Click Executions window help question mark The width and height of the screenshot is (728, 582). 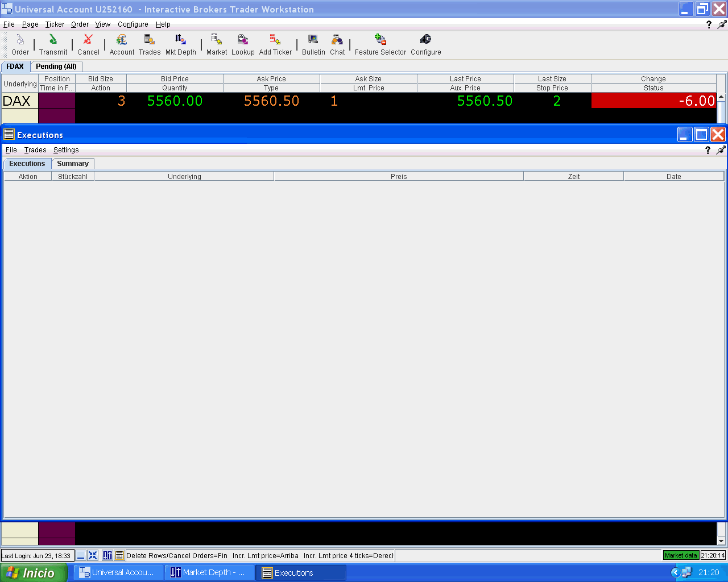708,150
